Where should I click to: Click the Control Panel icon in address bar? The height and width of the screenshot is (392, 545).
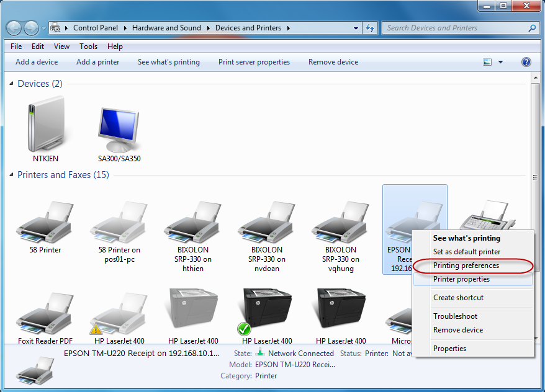[x=55, y=28]
